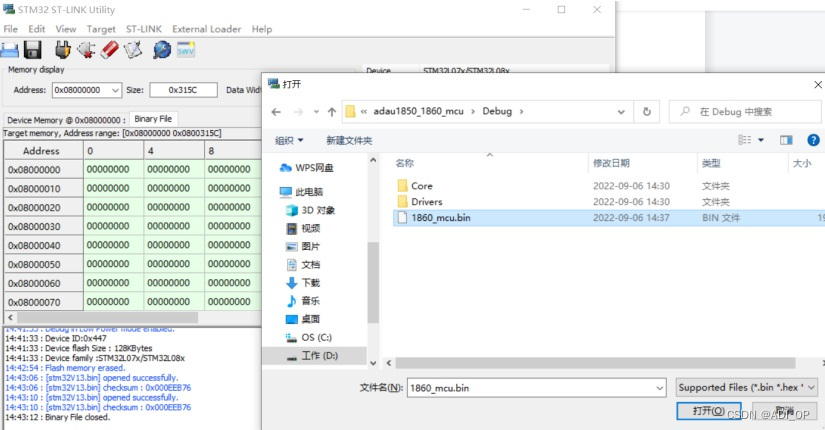Open the Address dropdown in Memory display
825x430 pixels.
[116, 91]
